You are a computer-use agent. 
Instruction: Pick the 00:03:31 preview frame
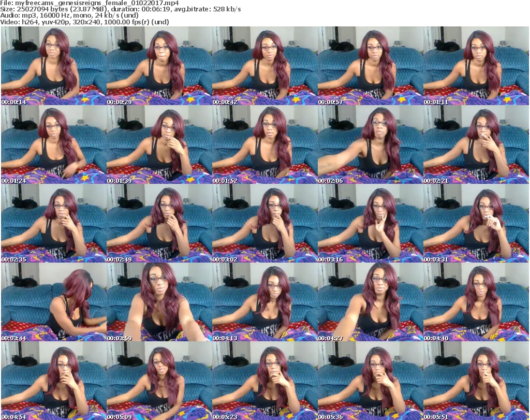[476, 224]
